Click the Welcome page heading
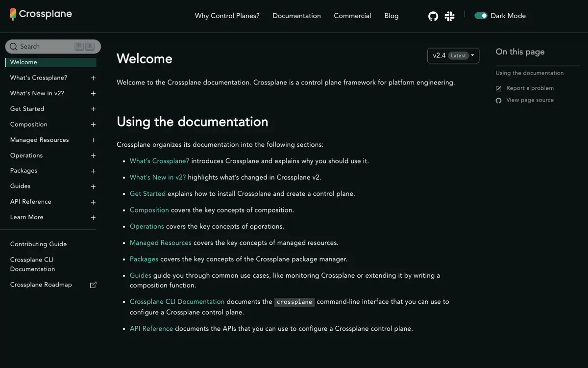 click(145, 59)
